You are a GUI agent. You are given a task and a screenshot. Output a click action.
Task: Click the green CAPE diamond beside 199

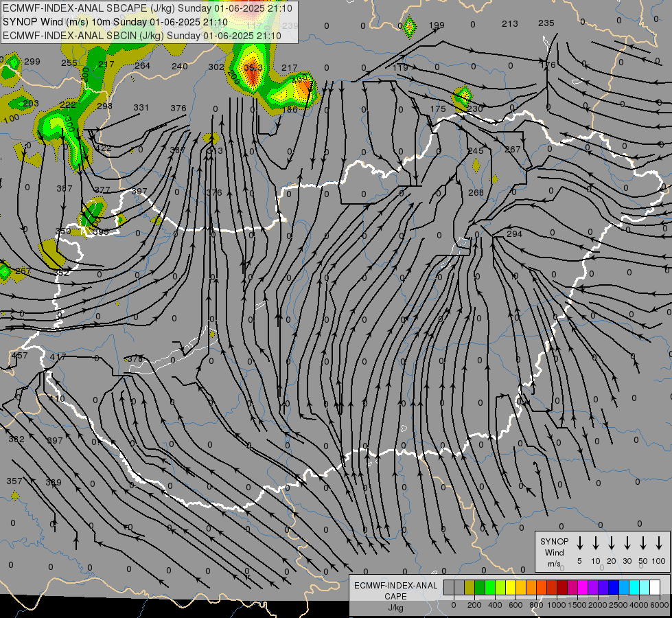point(410,27)
